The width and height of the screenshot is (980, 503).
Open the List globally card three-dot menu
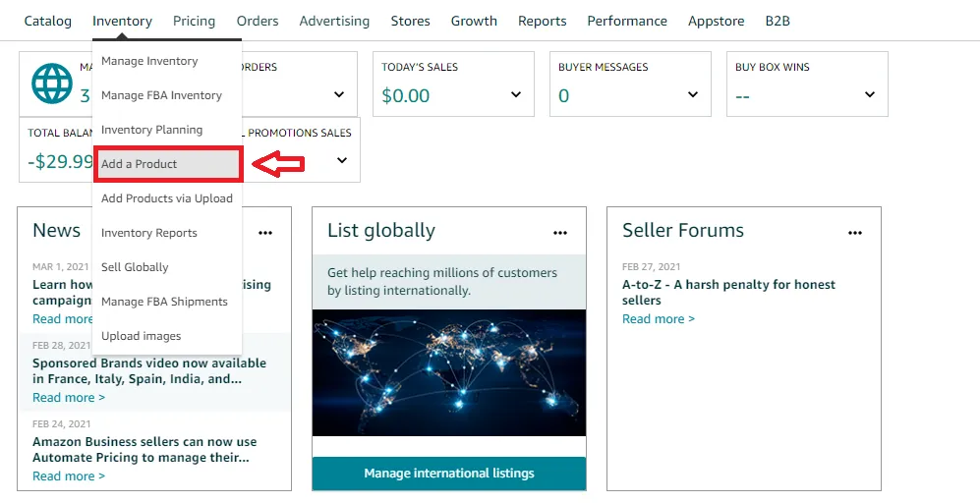pos(560,233)
